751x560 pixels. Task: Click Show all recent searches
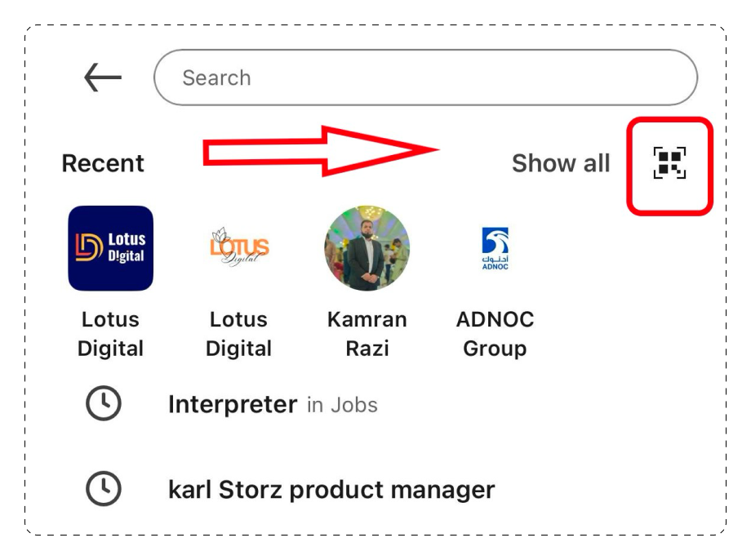562,163
